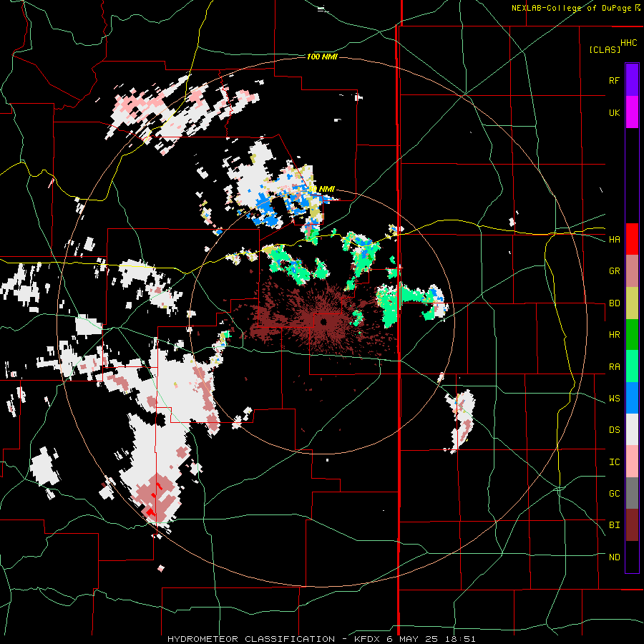Image resolution: width=644 pixels, height=644 pixels.
Task: Click the RF legend label
Action: [614, 80]
